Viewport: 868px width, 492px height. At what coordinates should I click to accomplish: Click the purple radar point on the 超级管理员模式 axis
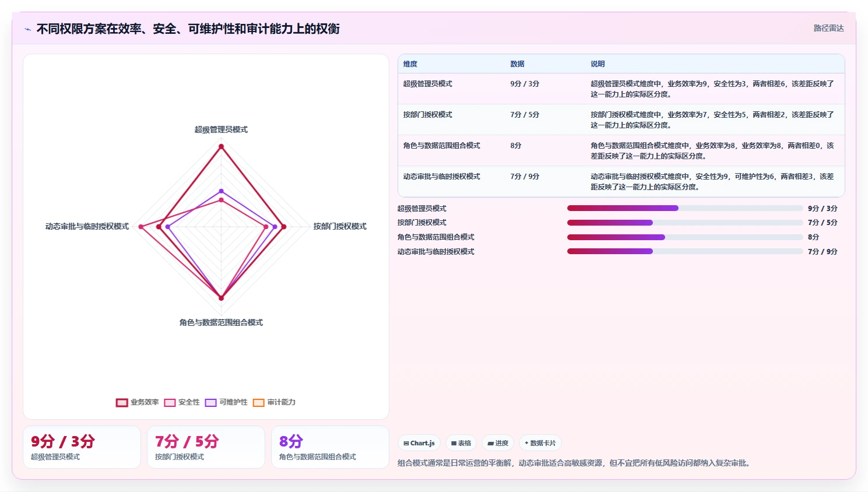coord(221,191)
